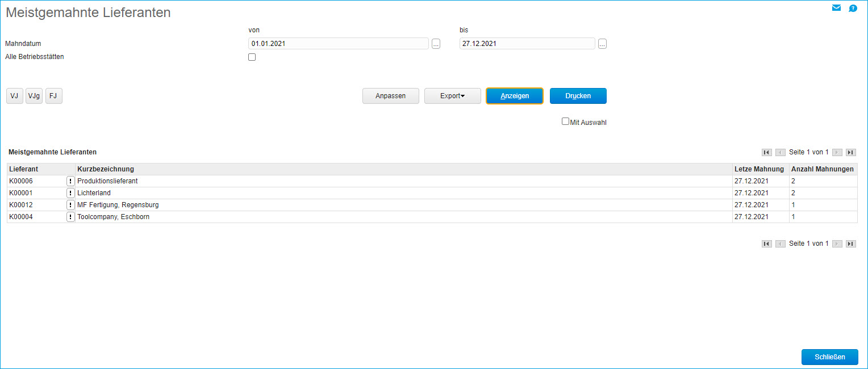
Task: Click the Drucken button
Action: click(578, 96)
